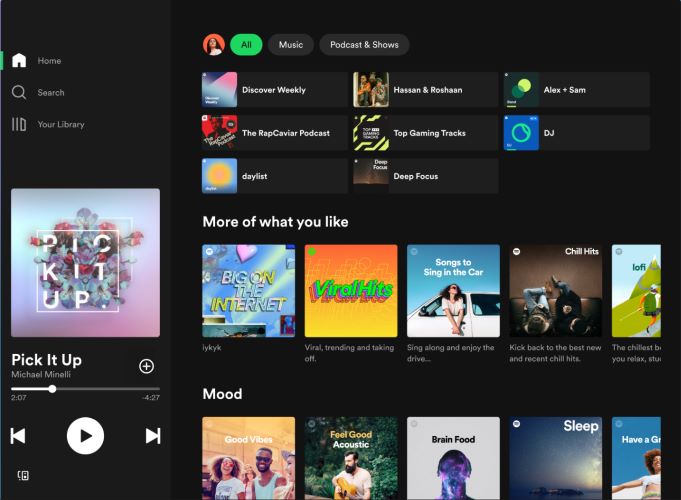The image size is (681, 500).
Task: Click the Pick It Up album art
Action: (86, 262)
